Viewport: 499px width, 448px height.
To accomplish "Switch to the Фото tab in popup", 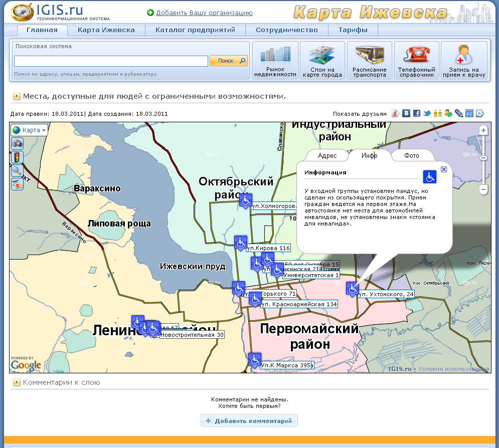I will click(411, 156).
